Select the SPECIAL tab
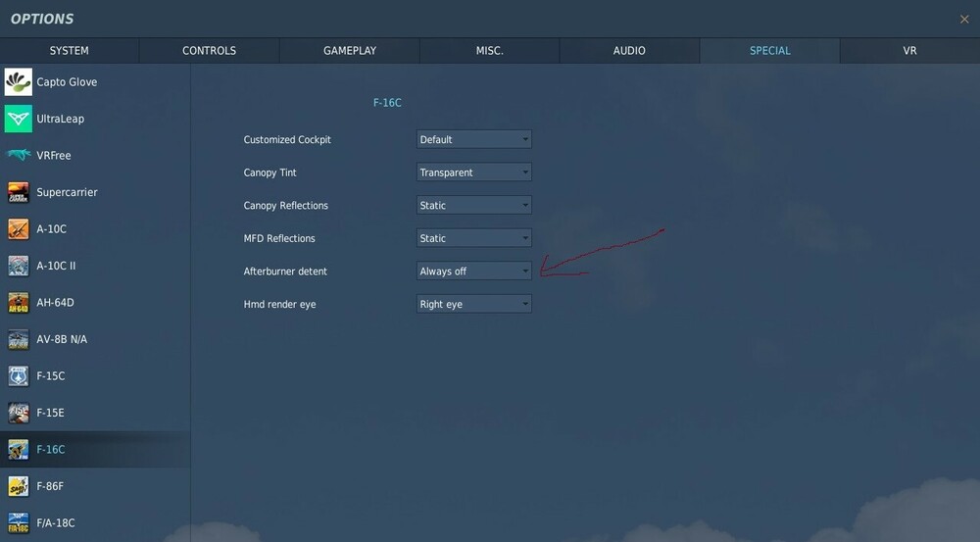The image size is (980, 542). [770, 51]
